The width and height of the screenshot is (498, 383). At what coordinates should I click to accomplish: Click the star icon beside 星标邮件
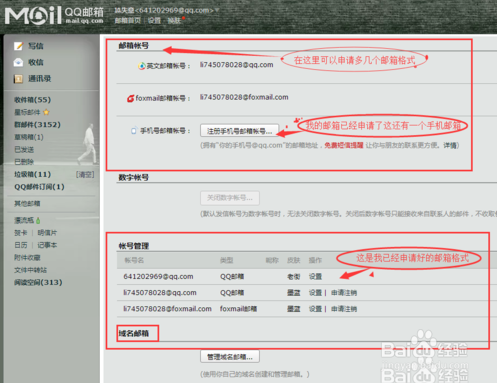click(x=46, y=112)
